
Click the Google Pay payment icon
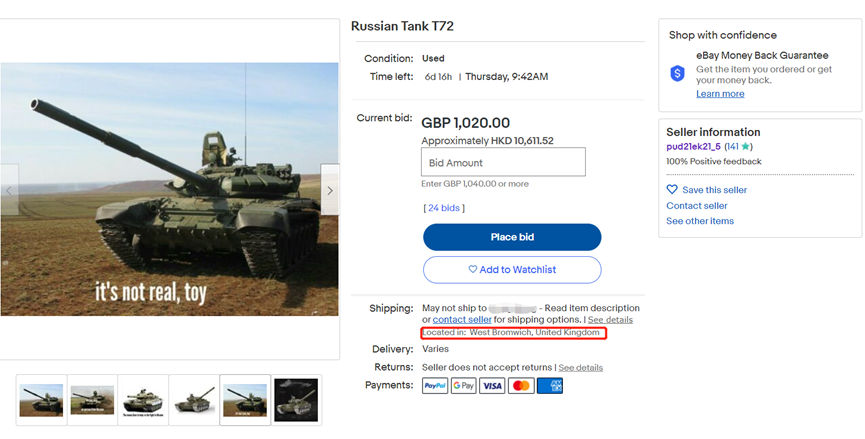(463, 385)
